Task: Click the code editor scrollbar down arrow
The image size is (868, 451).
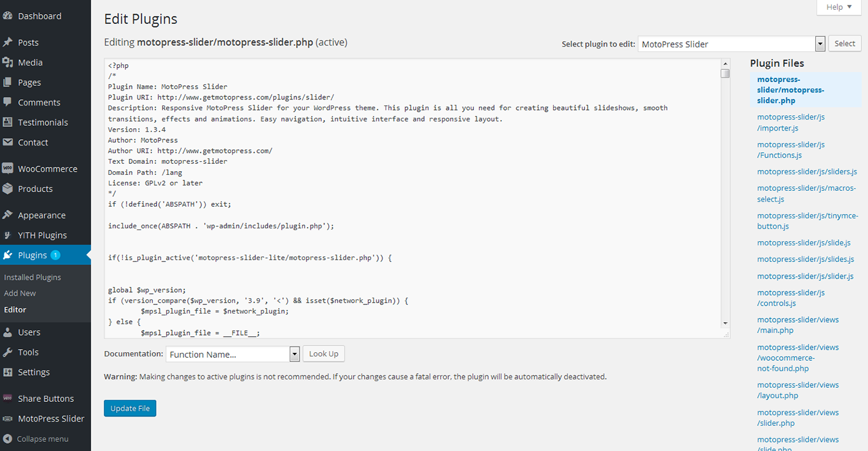Action: tap(725, 323)
